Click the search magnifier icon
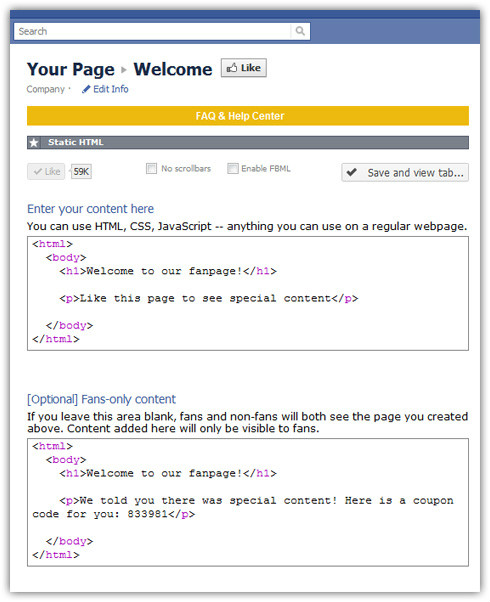The width and height of the screenshot is (490, 602). point(300,31)
